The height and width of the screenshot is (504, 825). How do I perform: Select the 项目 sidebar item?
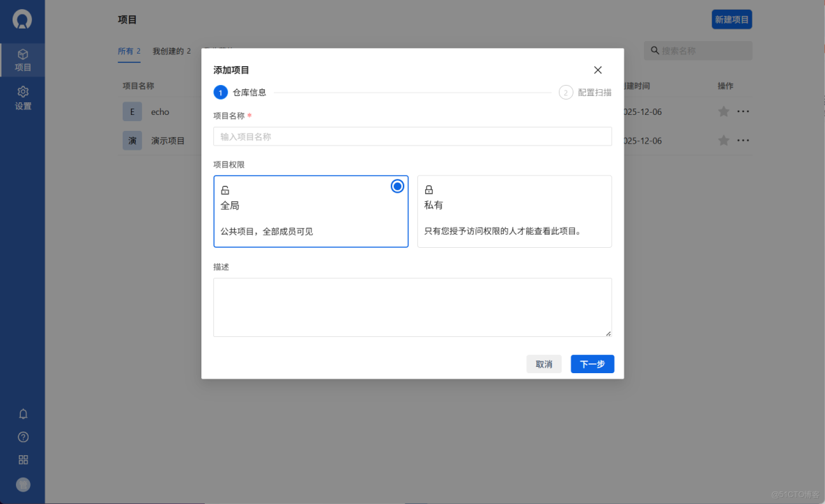(23, 60)
